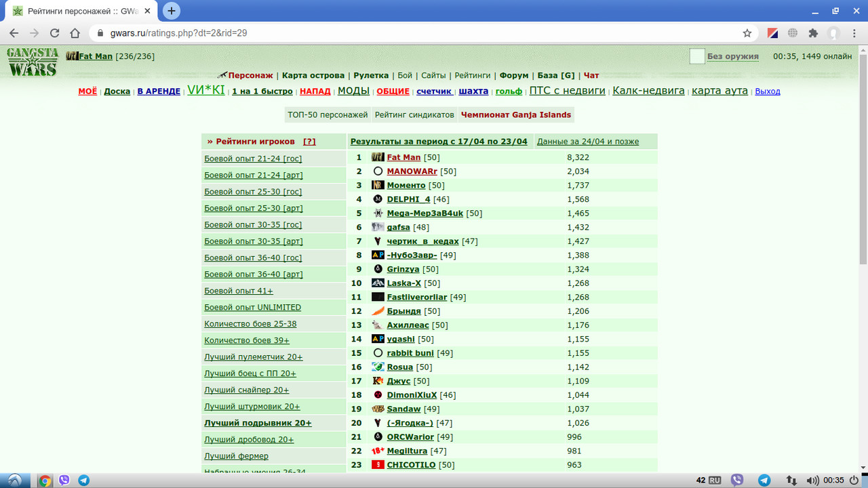Open the Боевой опыт 41+ rating
868x488 pixels.
pyautogui.click(x=239, y=291)
